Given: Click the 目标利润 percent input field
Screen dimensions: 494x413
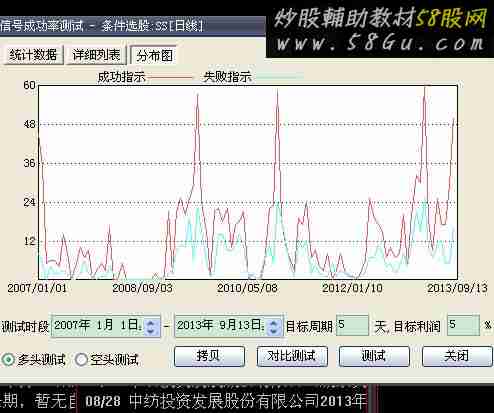Looking at the screenshot, I should (x=463, y=325).
